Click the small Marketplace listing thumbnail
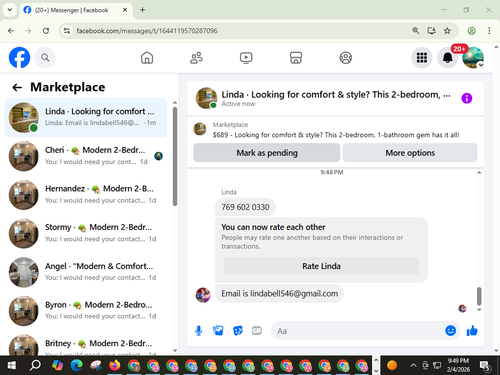 coord(200,129)
